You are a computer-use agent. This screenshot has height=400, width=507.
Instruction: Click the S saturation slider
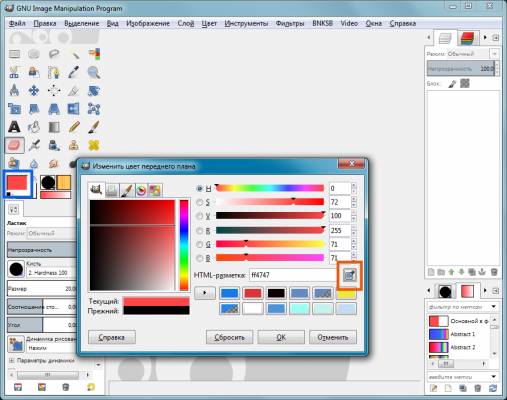point(270,202)
